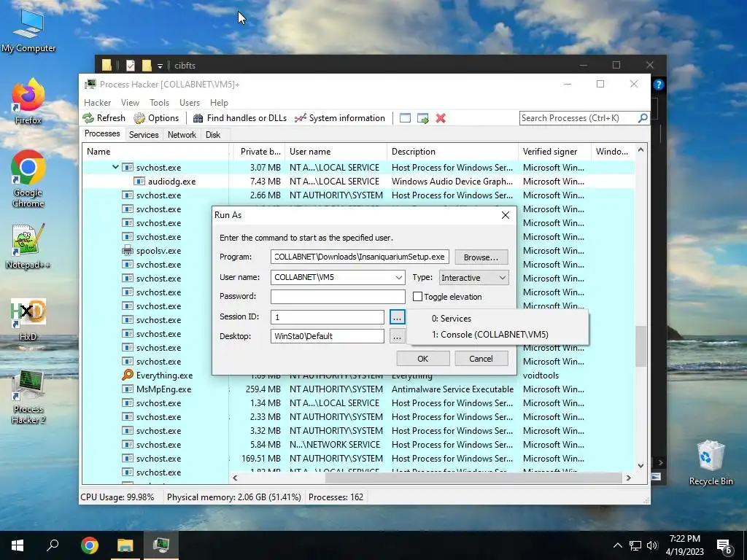747x560 pixels.
Task: Click the search magnifier icon
Action: coord(643,117)
